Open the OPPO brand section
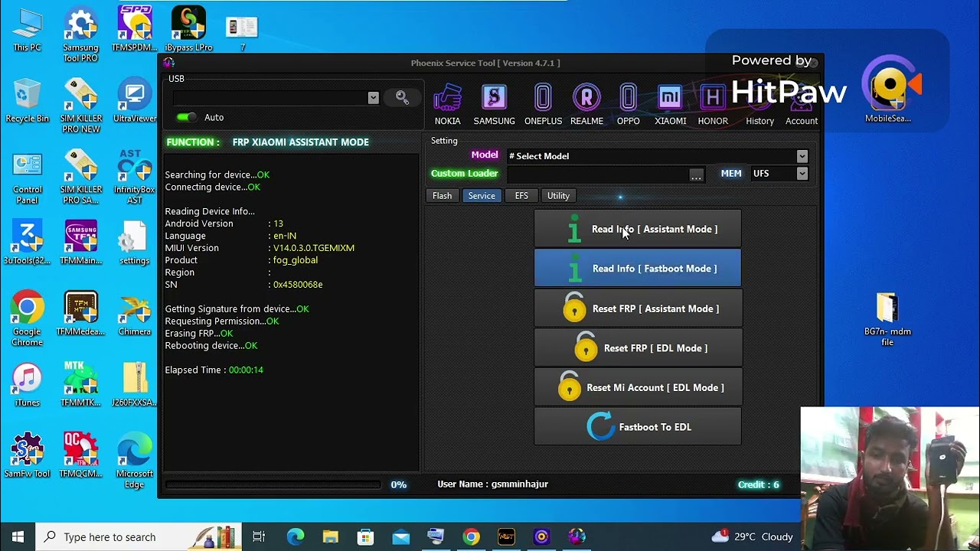This screenshot has height=551, width=980. point(628,104)
